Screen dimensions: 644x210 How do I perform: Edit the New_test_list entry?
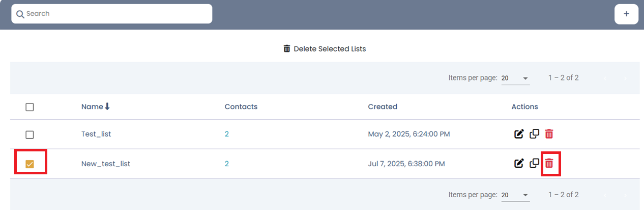[519, 164]
